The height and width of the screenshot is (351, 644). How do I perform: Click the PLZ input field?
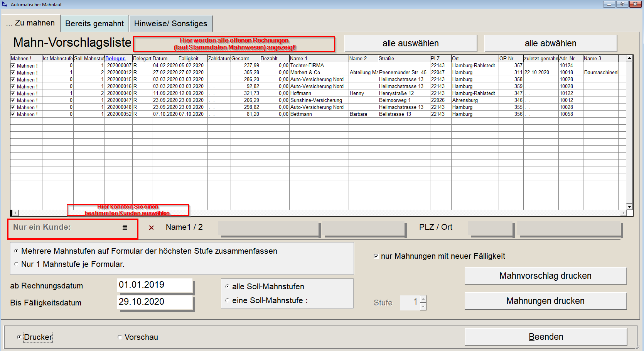click(x=490, y=229)
